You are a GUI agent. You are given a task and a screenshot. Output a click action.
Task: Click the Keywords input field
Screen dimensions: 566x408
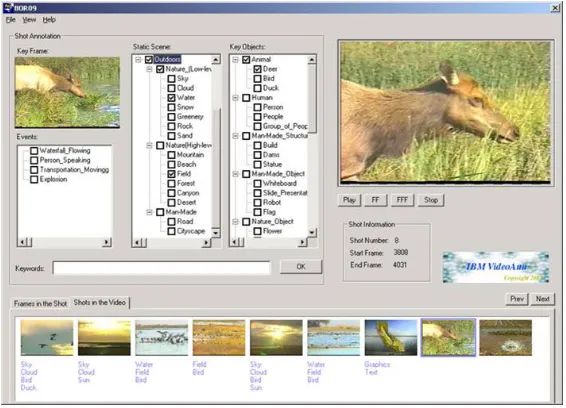(x=161, y=268)
